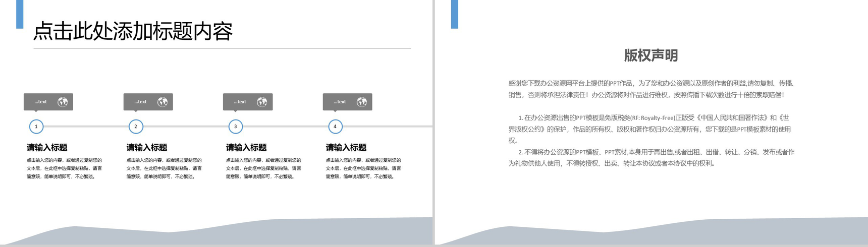Screen dimensions: 868x247
Task: Click the globe icon in the first ...text callout
Action: coord(63,102)
